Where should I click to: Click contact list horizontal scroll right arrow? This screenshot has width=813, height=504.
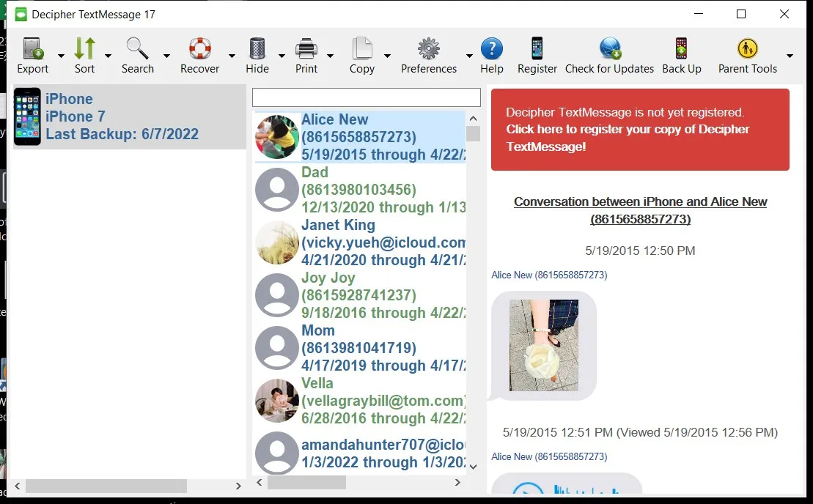click(x=457, y=482)
